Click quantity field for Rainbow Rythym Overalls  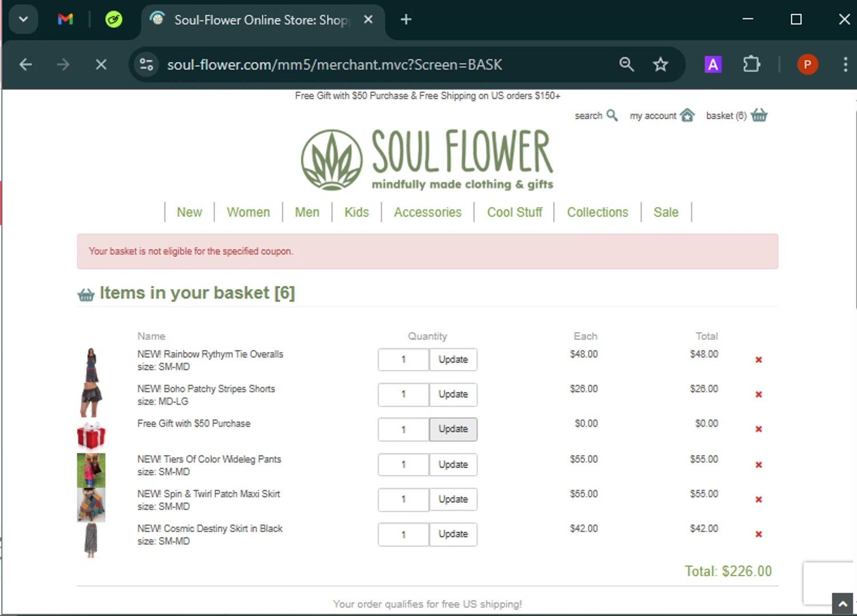[403, 360]
